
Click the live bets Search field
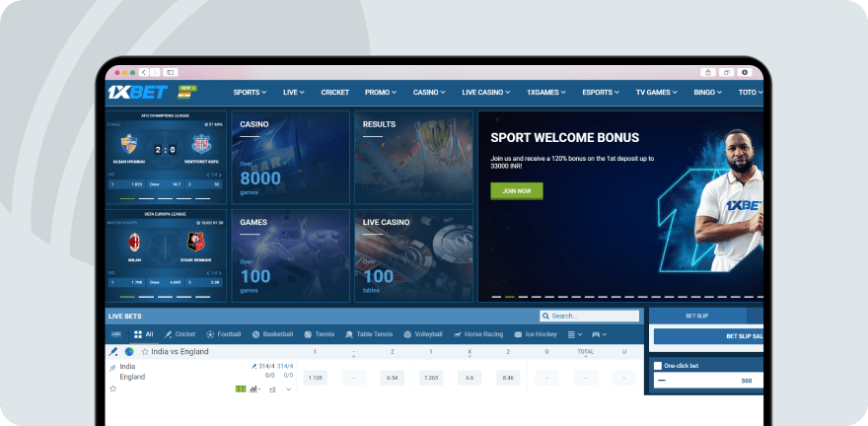pos(590,316)
